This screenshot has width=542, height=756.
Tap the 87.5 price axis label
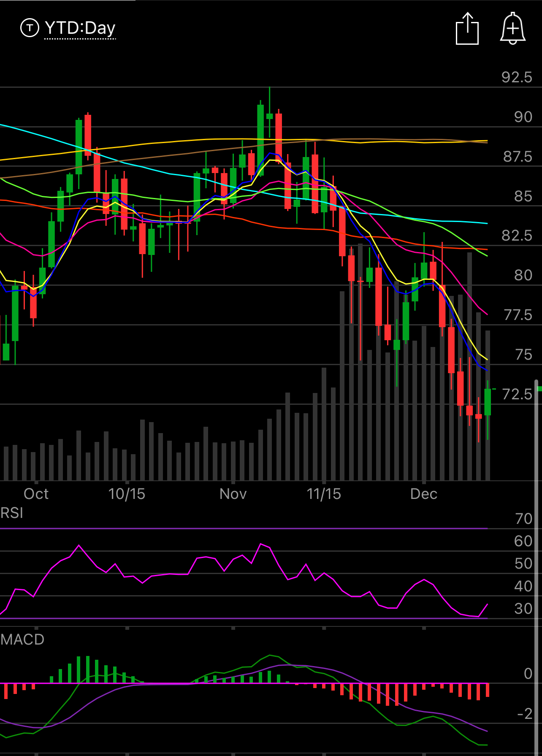coord(518,157)
